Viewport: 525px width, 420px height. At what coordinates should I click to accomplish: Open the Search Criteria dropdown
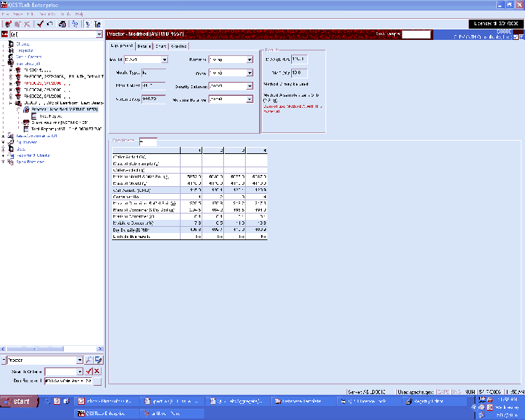pos(79,372)
